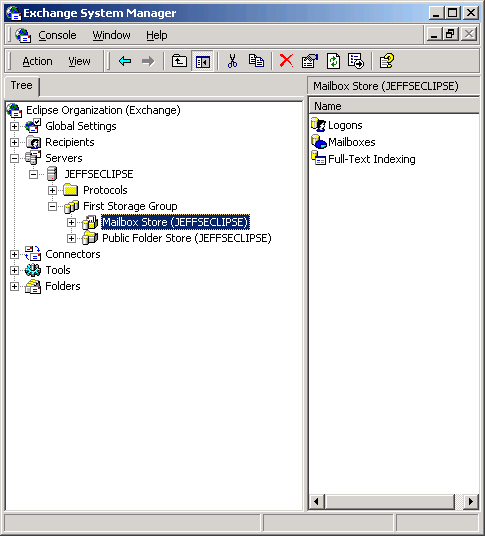Select Mailboxes in the right pane
485x536 pixels.
[351, 142]
